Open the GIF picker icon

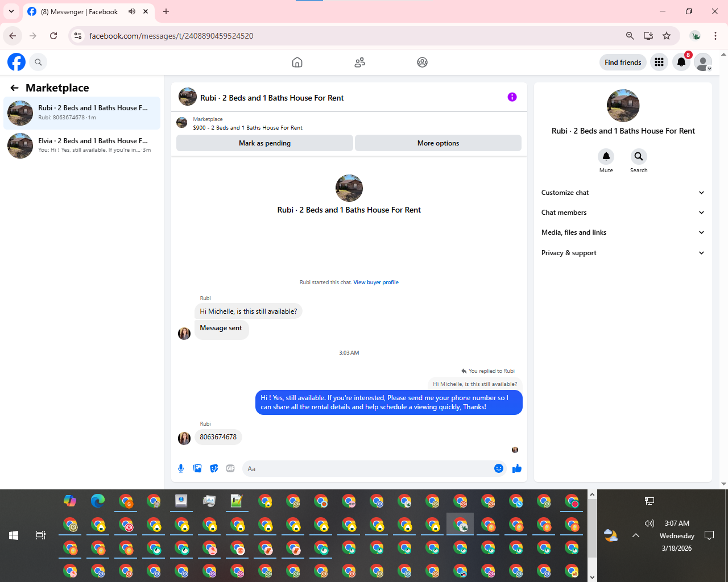[x=230, y=468]
